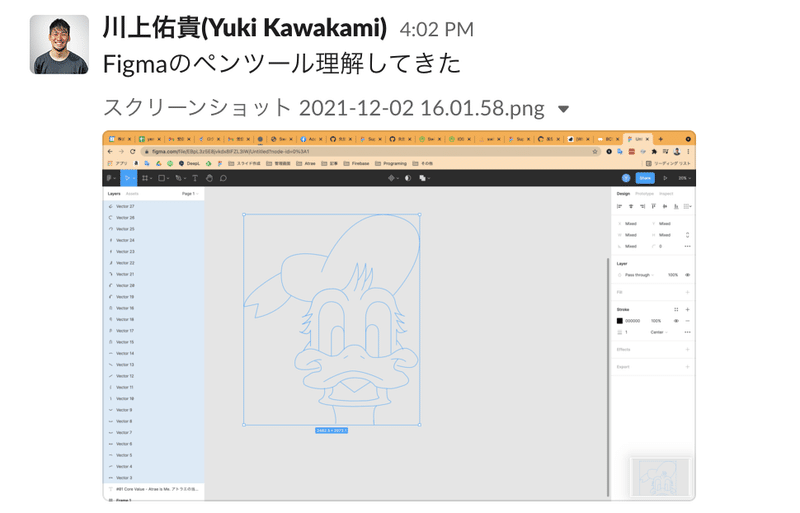Click Yuki Kawakami's avatar photo

pos(59,44)
